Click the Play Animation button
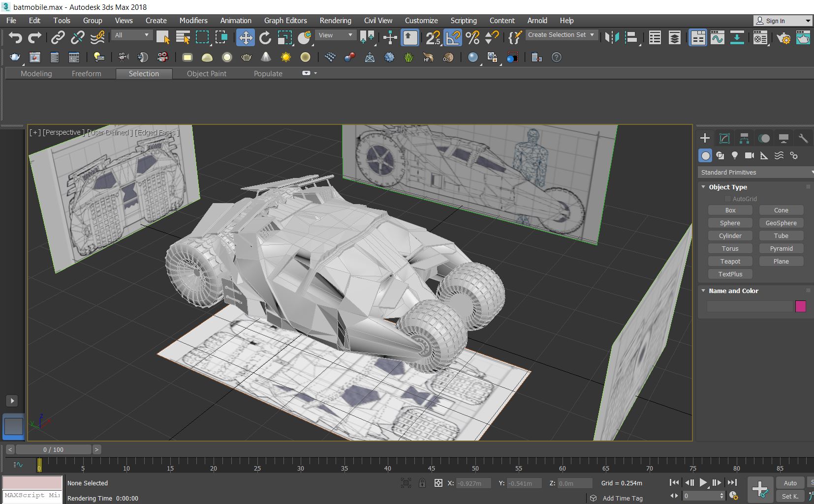Screen dimensions: 814x504 point(703,483)
